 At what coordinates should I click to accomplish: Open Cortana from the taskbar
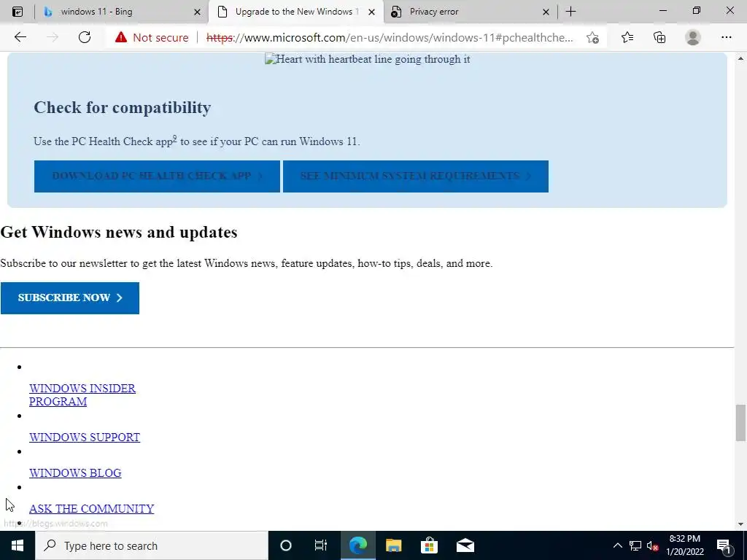coord(286,545)
